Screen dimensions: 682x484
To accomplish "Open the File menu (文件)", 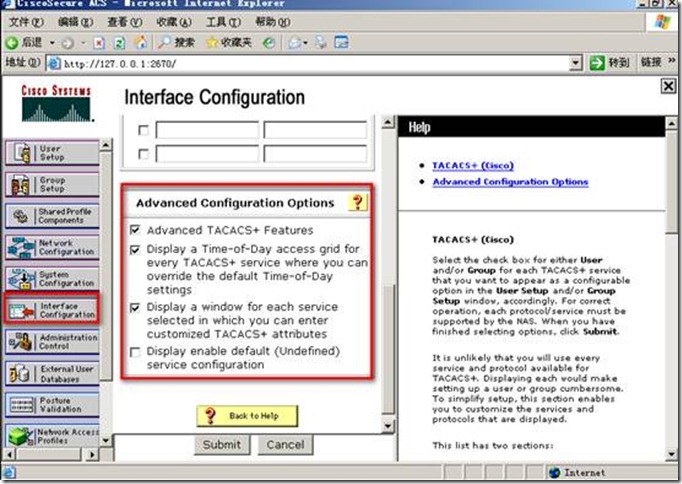I will [x=27, y=22].
